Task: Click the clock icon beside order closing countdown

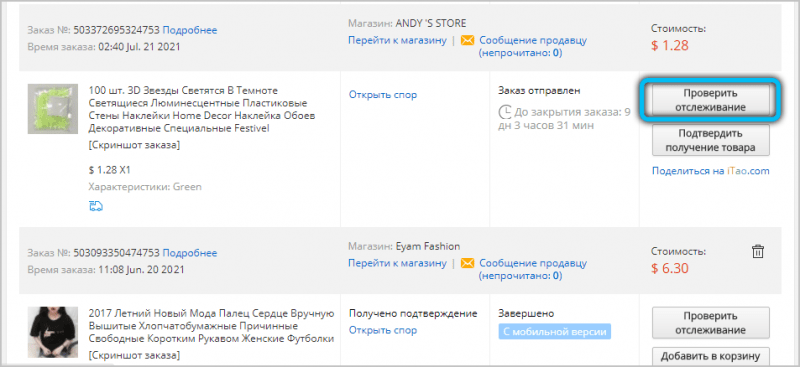Action: 505,112
